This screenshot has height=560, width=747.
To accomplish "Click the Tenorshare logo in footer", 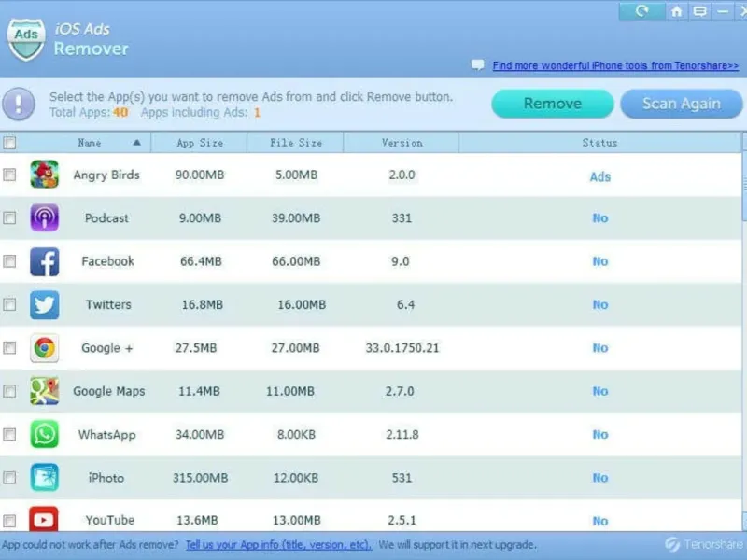I will pyautogui.click(x=706, y=544).
